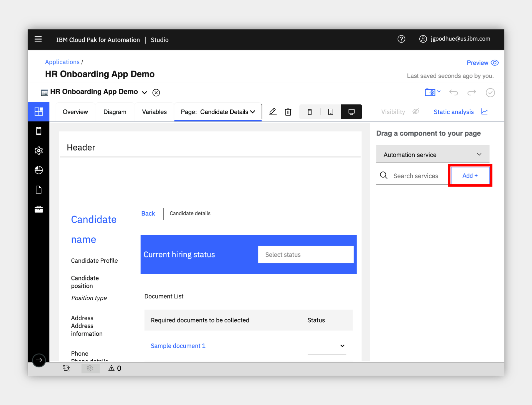Screen dimensions: 532x405
Task: Open the pie chart sidebar icon
Action: [x=39, y=170]
